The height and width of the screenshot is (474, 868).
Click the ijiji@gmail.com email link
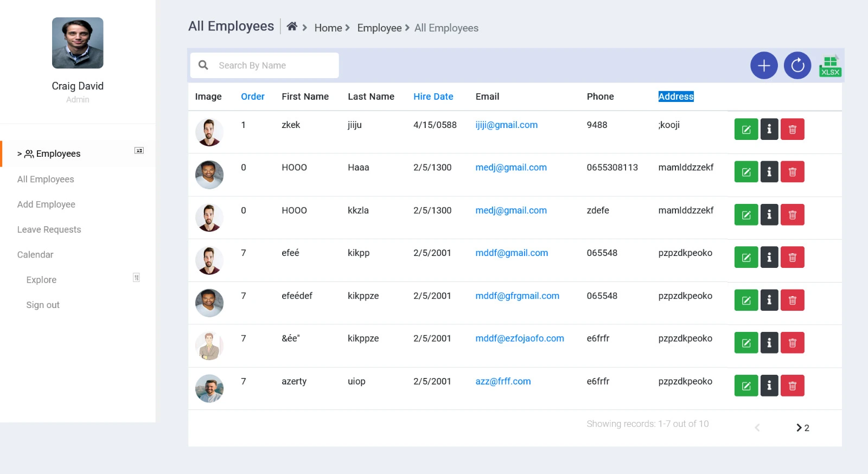click(x=506, y=125)
